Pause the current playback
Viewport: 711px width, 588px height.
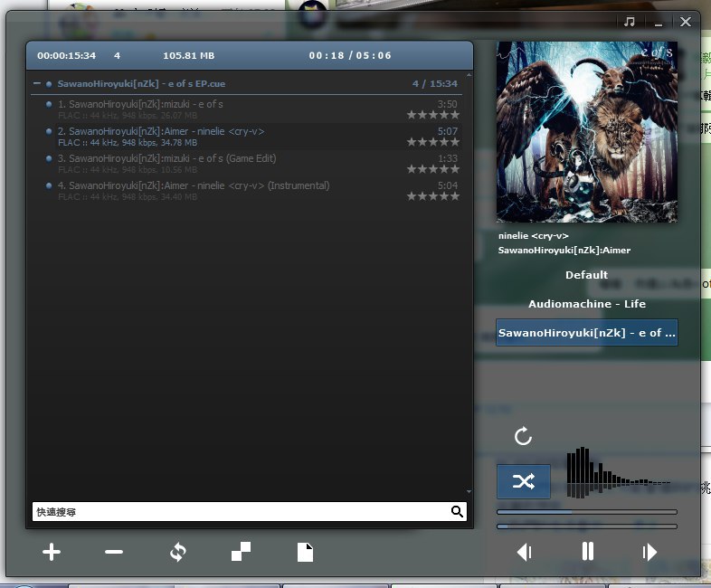588,552
